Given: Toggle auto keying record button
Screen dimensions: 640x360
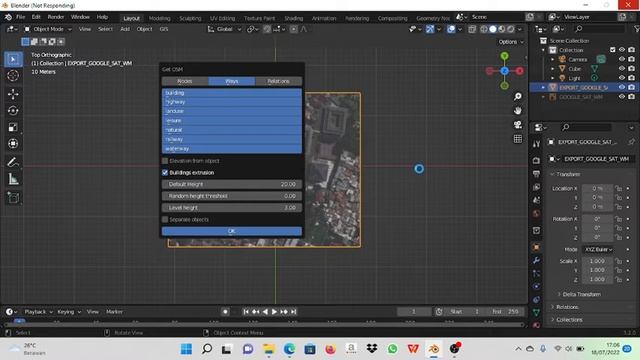Looking at the screenshot, I should [225, 312].
